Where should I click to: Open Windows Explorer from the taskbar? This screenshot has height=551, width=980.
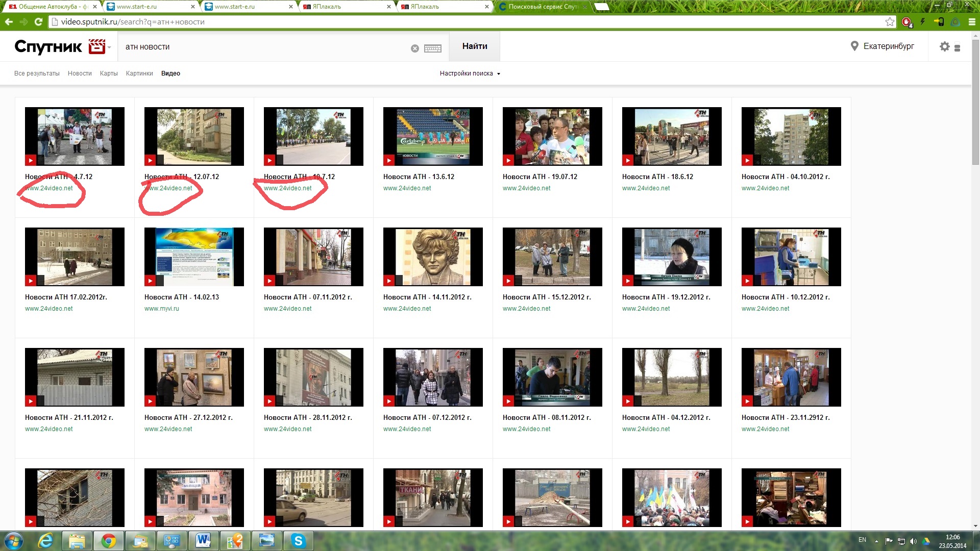(77, 540)
